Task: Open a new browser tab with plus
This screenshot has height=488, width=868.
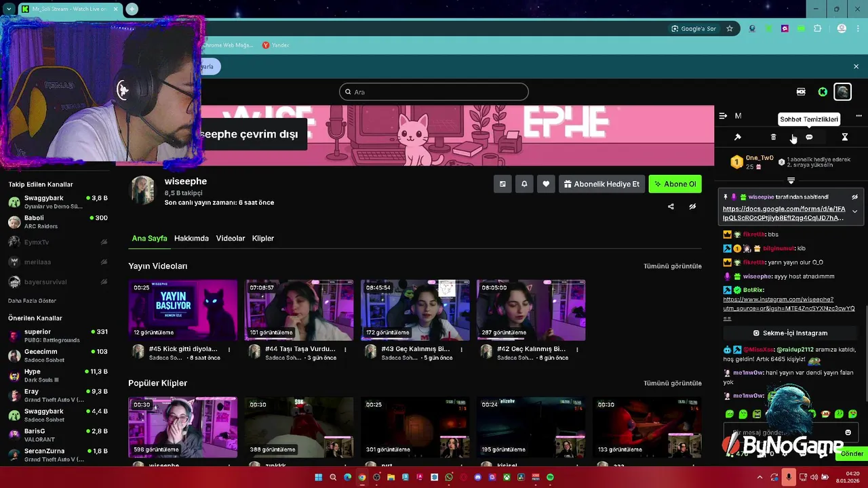Action: pyautogui.click(x=132, y=9)
